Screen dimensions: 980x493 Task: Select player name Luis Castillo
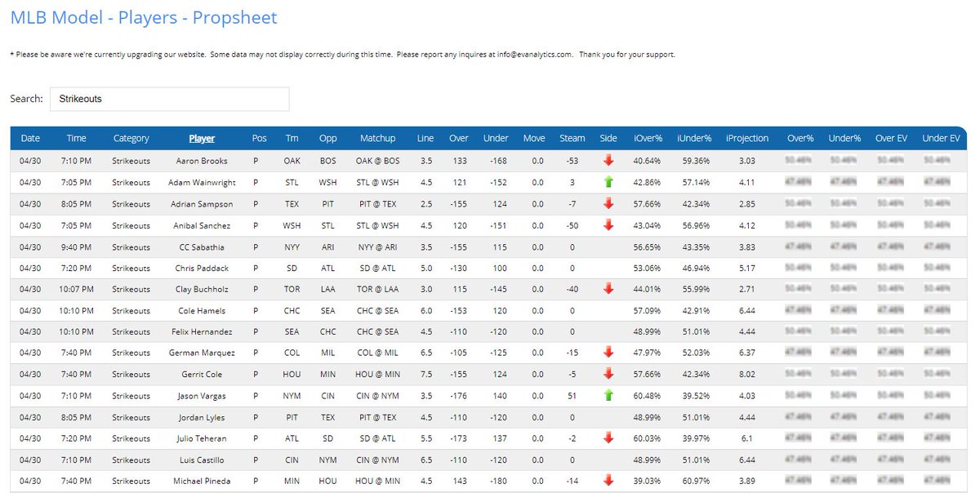[202, 460]
